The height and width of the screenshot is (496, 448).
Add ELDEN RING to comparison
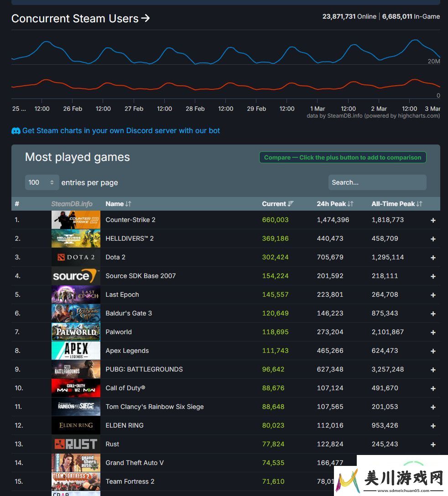pyautogui.click(x=433, y=425)
